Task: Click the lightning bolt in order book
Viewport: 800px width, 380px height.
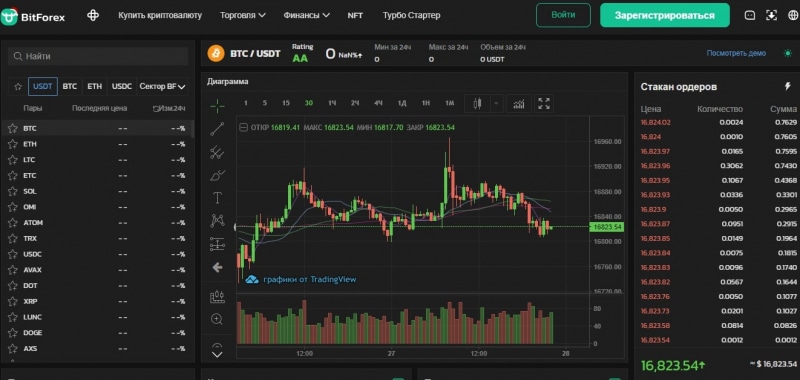Action: coord(787,86)
